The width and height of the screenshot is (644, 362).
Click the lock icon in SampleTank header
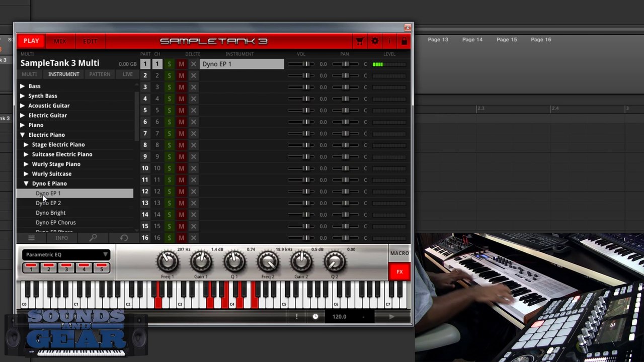(x=404, y=41)
